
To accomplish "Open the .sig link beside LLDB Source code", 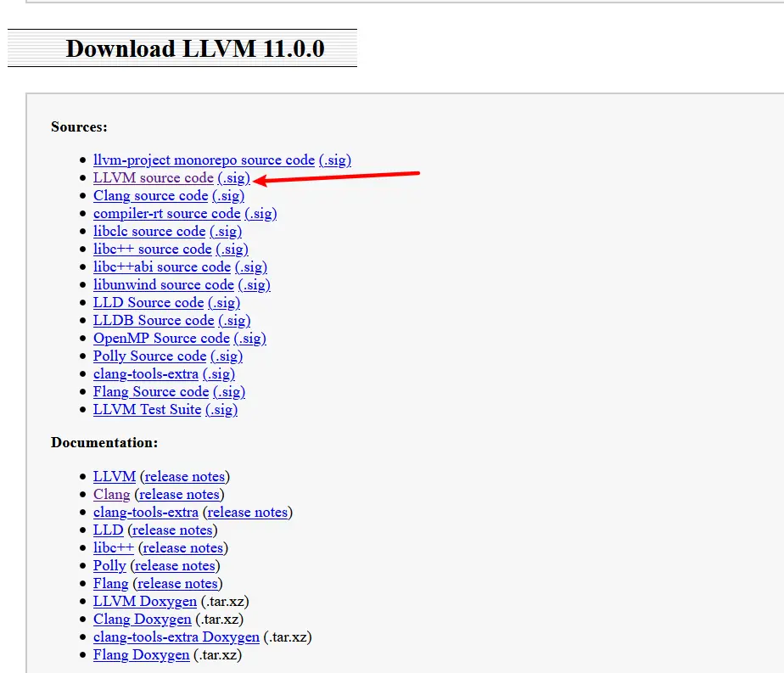I will tap(234, 321).
